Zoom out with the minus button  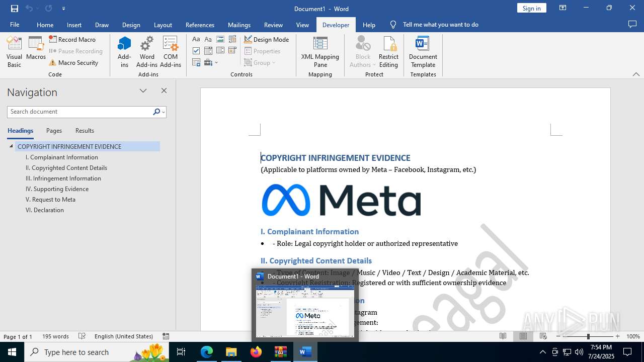[558, 336]
